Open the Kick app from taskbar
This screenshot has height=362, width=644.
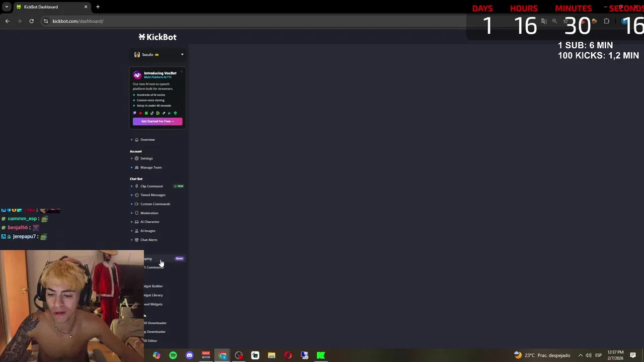[x=321, y=355]
